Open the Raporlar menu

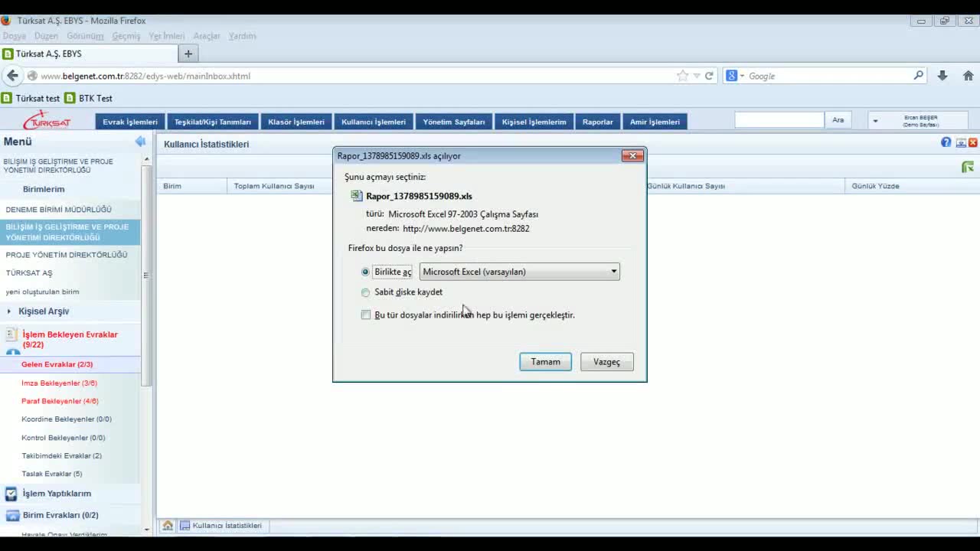click(597, 122)
